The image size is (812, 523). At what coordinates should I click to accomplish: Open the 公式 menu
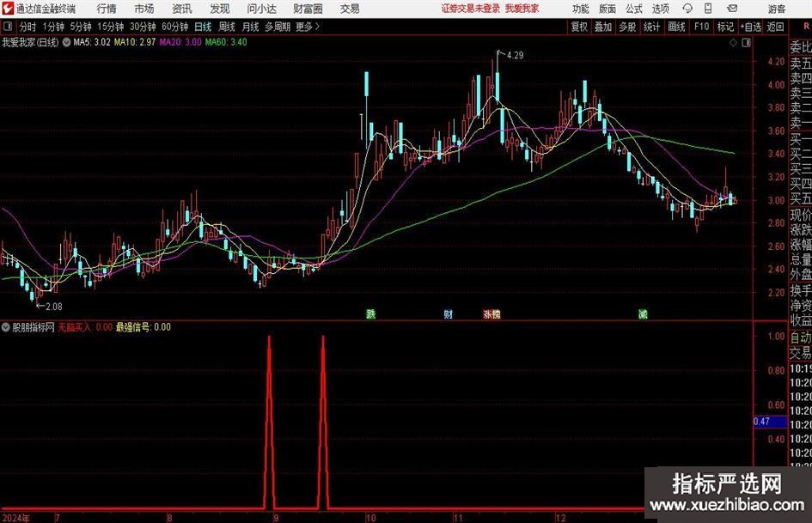tap(634, 9)
